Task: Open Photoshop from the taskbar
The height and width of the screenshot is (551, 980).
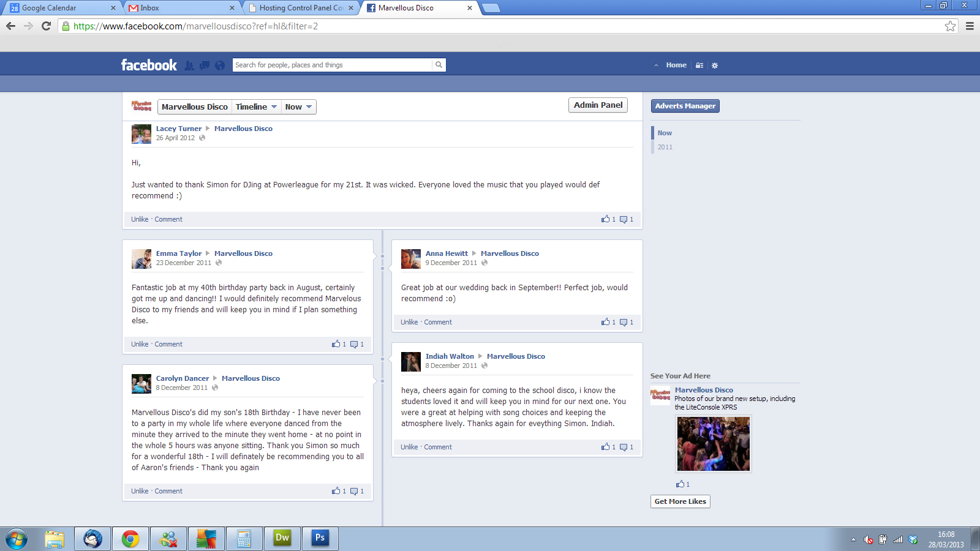Action: click(x=320, y=539)
